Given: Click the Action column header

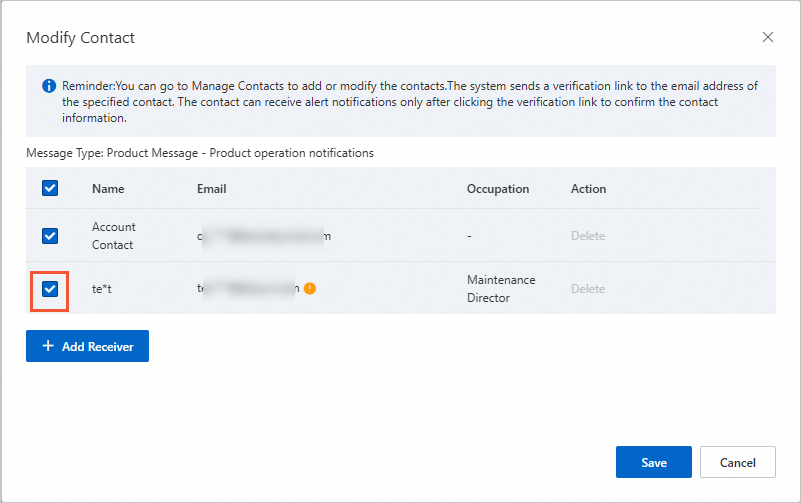Looking at the screenshot, I should (x=588, y=189).
